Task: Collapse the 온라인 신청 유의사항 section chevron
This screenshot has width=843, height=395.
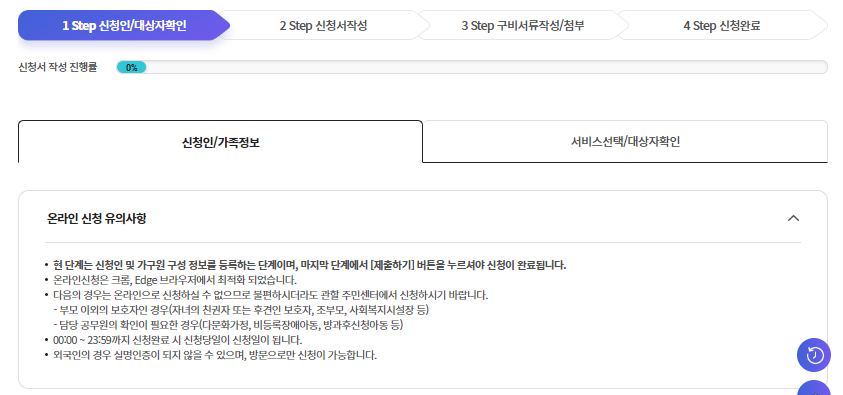Action: coord(793,218)
